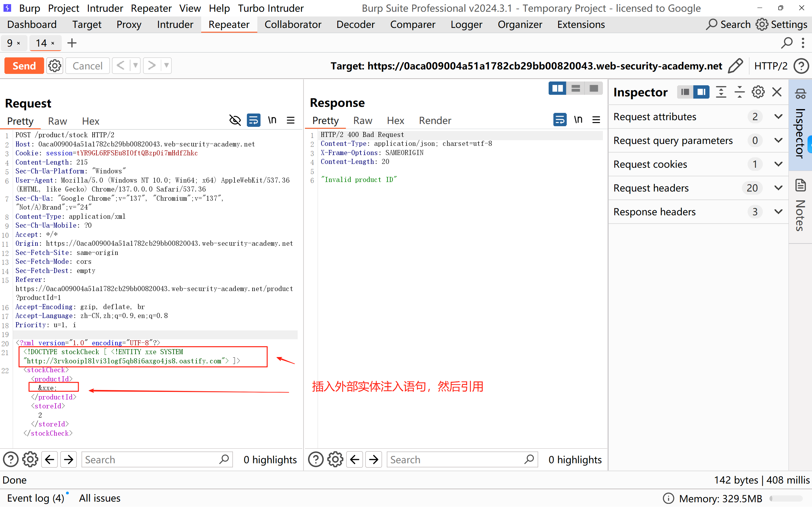Image resolution: width=812 pixels, height=507 pixels.
Task: Toggle line wrap in Response panel
Action: click(560, 120)
